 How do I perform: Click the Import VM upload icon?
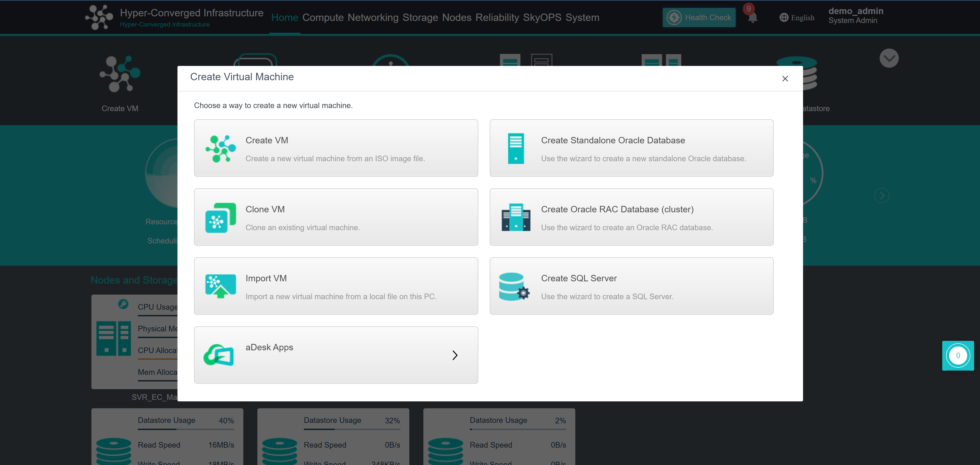(x=220, y=286)
